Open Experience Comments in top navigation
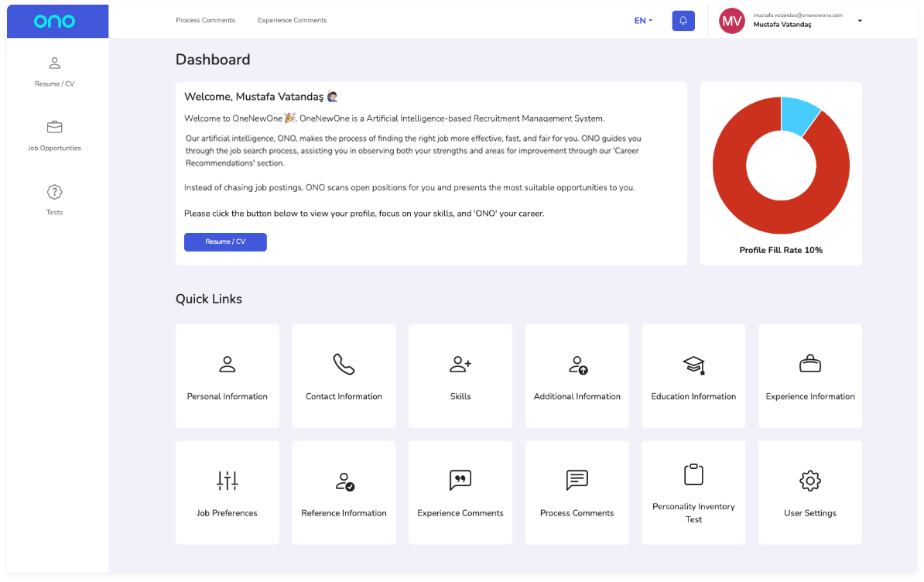This screenshot has height=582, width=924. coord(293,20)
